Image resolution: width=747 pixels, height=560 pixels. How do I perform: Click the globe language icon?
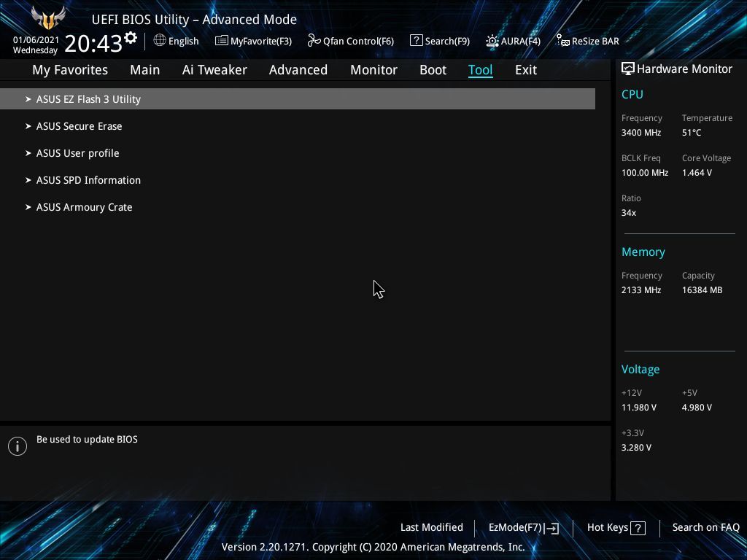[x=160, y=41]
